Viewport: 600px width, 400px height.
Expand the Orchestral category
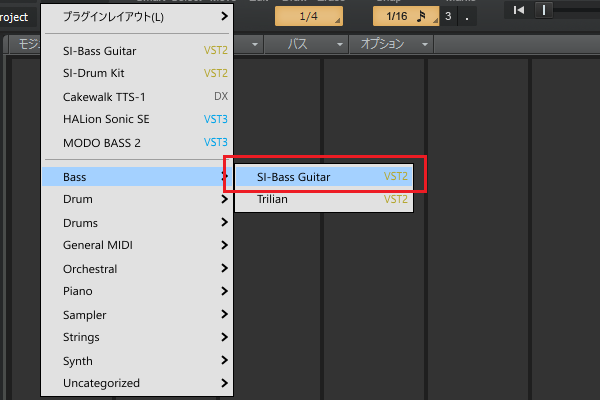coord(137,269)
